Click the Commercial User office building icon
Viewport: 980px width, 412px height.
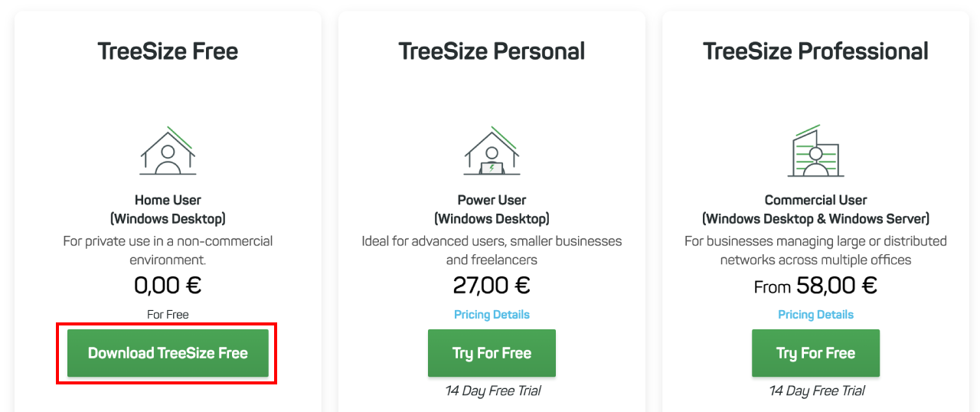click(x=815, y=152)
